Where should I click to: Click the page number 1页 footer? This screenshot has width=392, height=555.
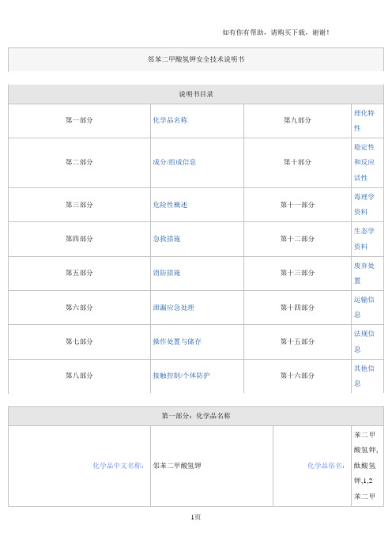pos(196,517)
